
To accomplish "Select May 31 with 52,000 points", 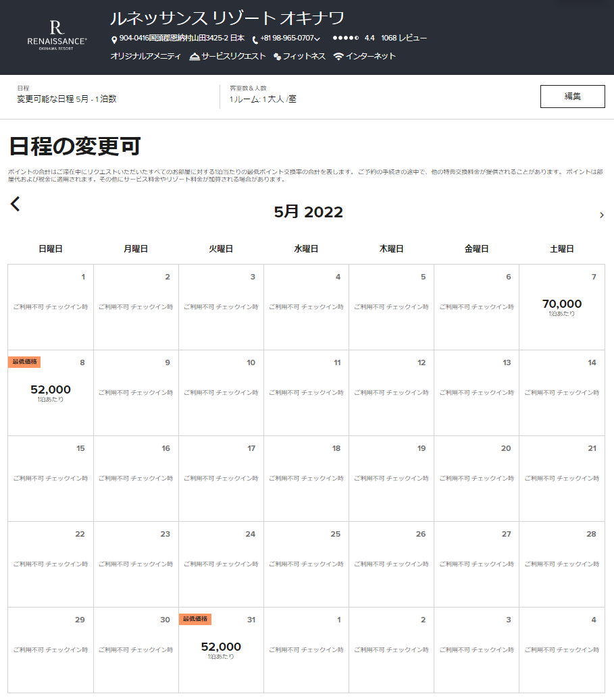I will 221,650.
